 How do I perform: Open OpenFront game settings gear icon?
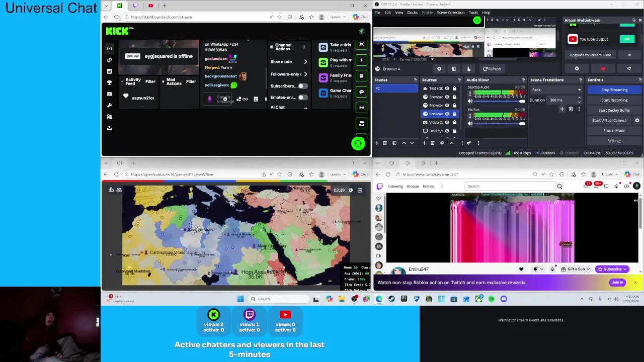[x=351, y=190]
